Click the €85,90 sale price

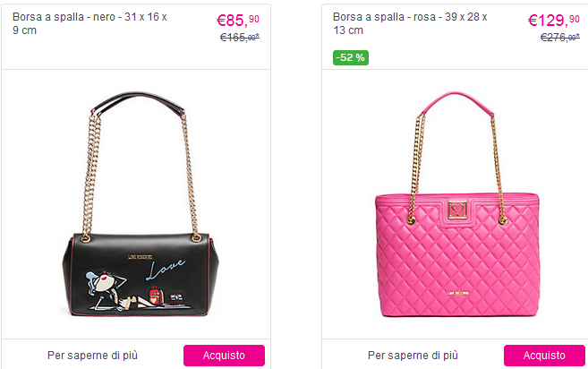coord(238,20)
